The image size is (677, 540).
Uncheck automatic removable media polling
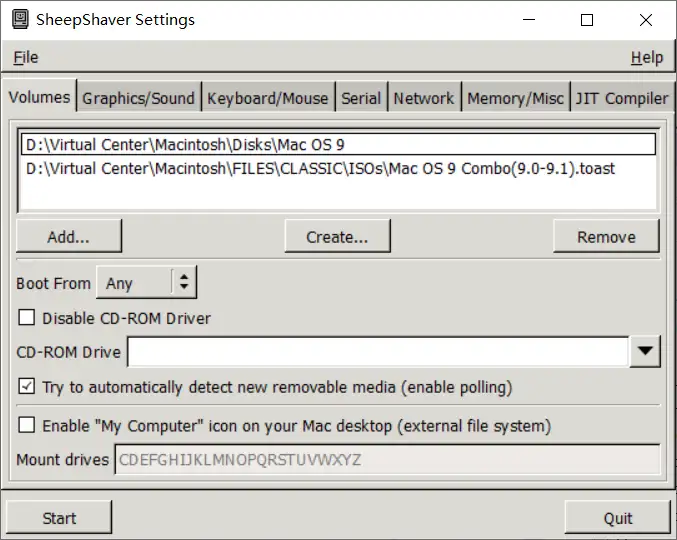(27, 386)
